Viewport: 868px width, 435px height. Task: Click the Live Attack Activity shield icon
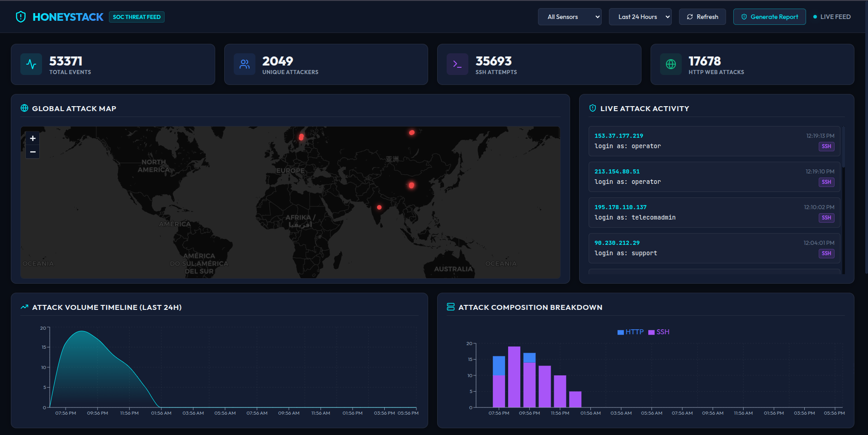tap(593, 108)
